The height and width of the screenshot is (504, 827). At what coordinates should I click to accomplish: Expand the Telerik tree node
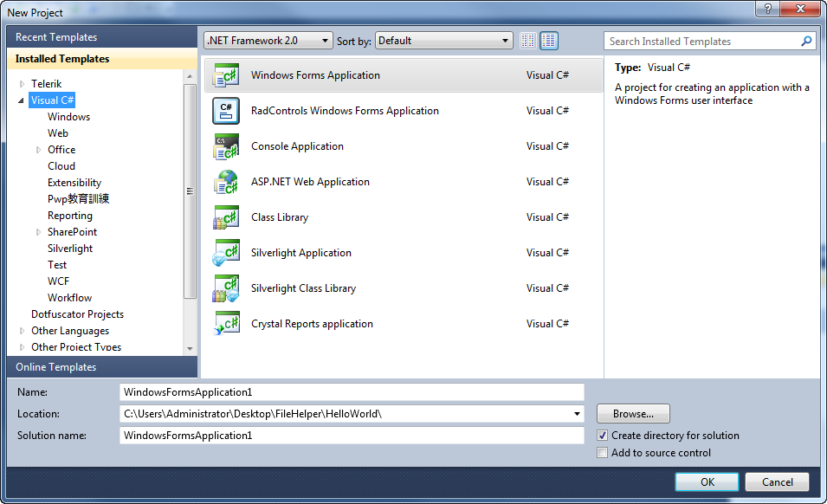coord(22,84)
